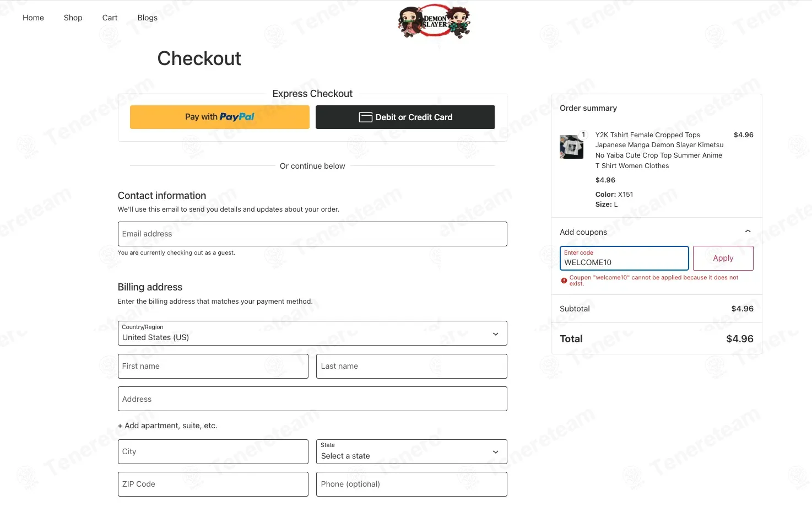The width and height of the screenshot is (812, 517).
Task: Click the Total amount $4.96
Action: pyautogui.click(x=740, y=339)
